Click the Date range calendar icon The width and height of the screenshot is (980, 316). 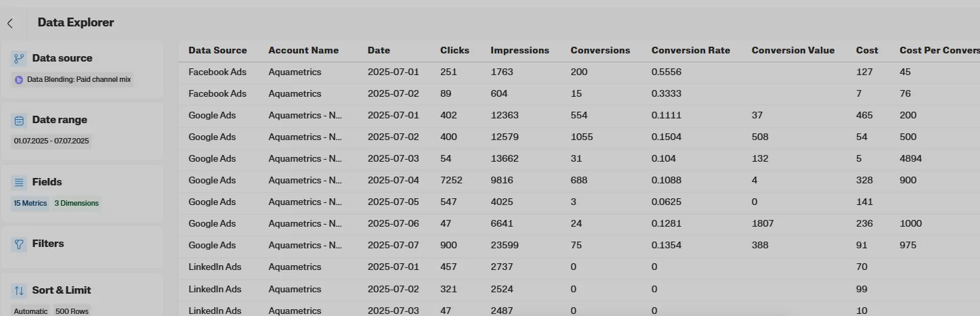pos(19,120)
